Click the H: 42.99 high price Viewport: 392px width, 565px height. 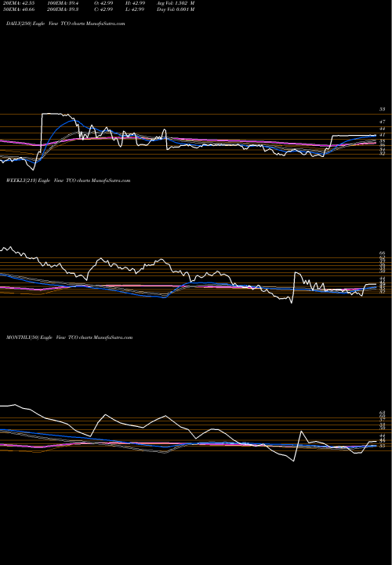click(x=136, y=3)
